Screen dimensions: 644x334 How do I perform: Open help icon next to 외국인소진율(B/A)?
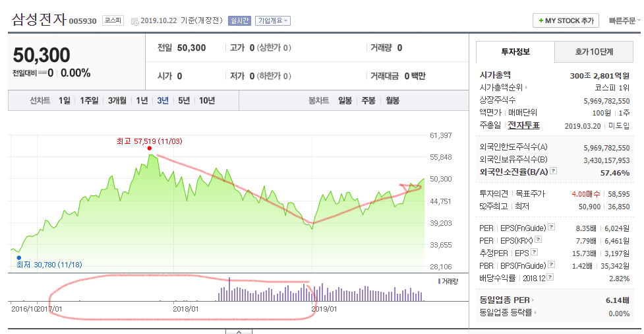[554, 171]
